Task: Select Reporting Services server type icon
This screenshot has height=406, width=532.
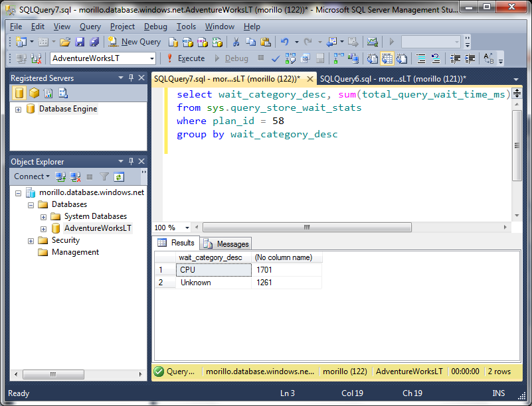Action: (x=48, y=93)
